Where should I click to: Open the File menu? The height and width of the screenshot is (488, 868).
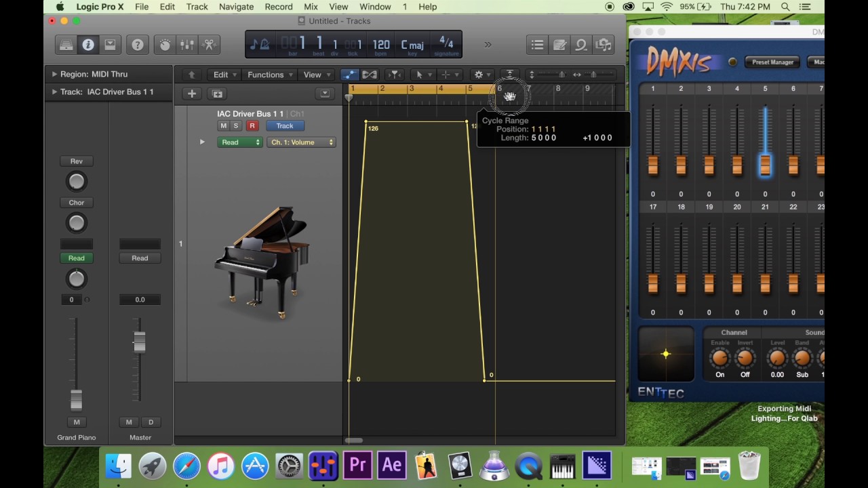142,7
